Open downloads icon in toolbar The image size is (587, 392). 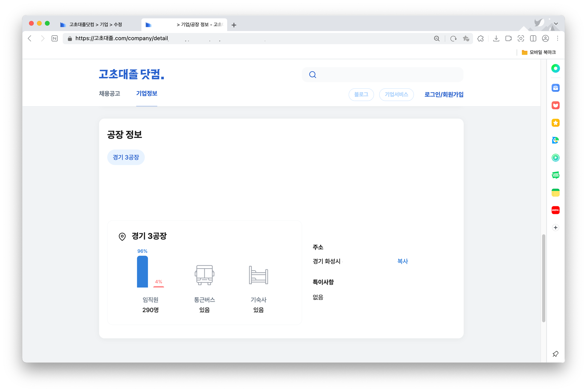(496, 38)
